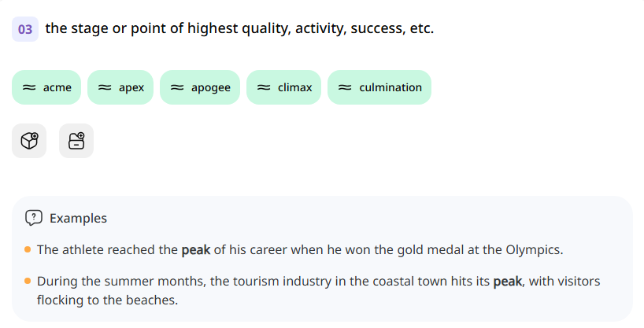This screenshot has width=644, height=328.
Task: Open the synonym word apex
Action: tap(131, 87)
